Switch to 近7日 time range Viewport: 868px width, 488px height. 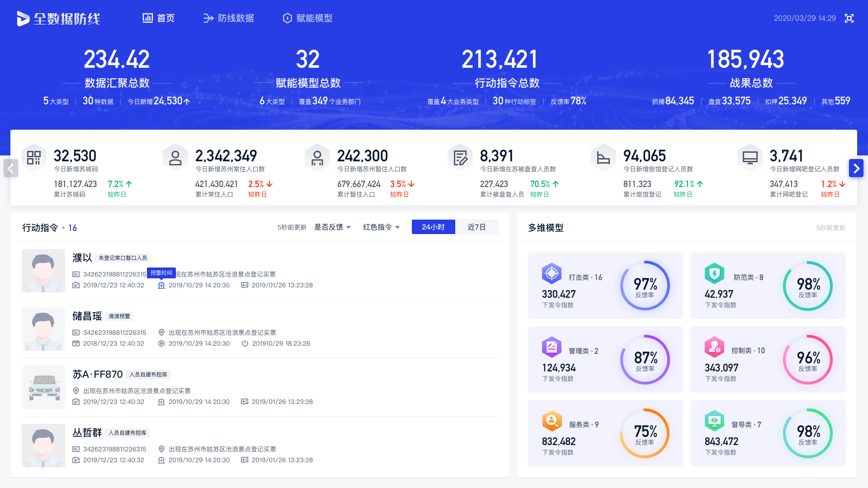pyautogui.click(x=476, y=227)
